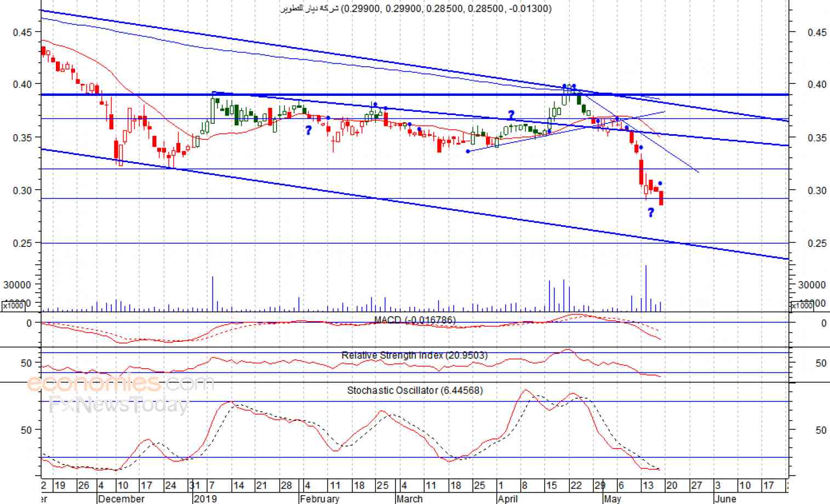Select the Relative Strength Index (20.9503) label
830x504 pixels.
[x=414, y=356]
